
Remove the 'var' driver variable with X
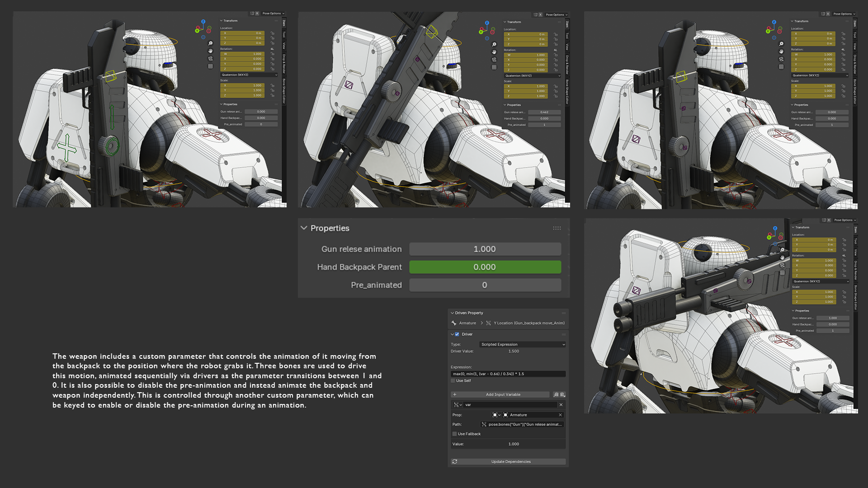click(561, 405)
